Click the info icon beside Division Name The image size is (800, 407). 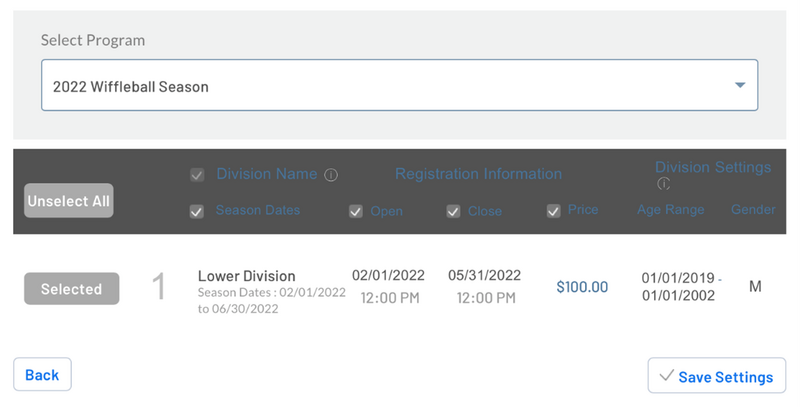pyautogui.click(x=331, y=175)
